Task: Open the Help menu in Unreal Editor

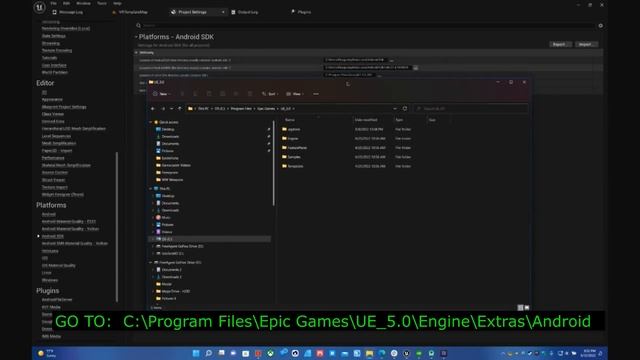Action: 117,3
